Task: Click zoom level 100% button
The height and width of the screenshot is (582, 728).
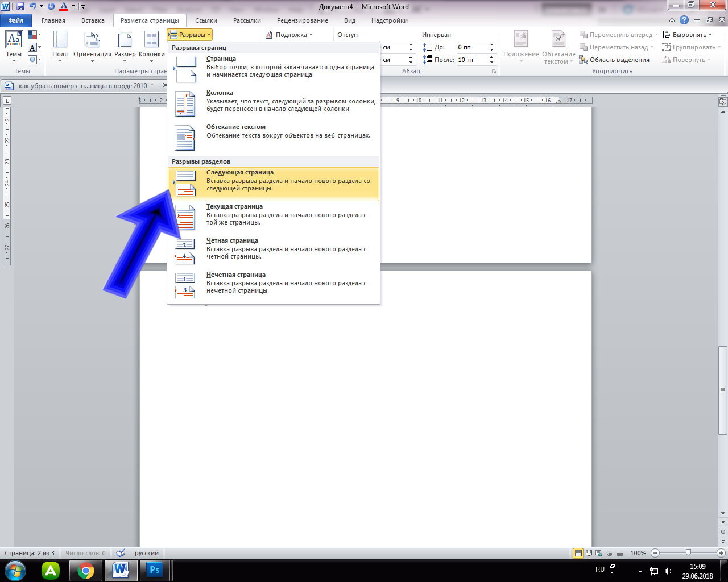Action: click(x=638, y=553)
